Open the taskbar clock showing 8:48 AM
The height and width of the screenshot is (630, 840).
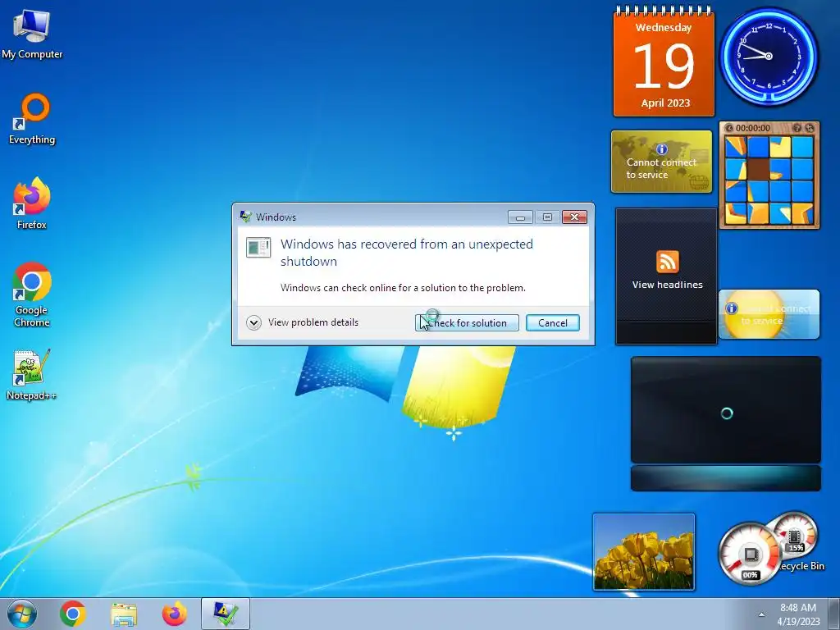tap(798, 614)
